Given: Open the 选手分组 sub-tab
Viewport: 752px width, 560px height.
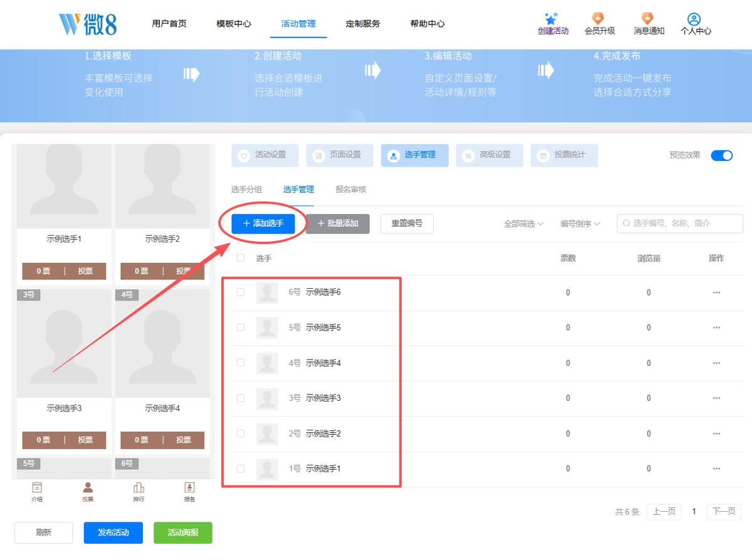Looking at the screenshot, I should pyautogui.click(x=246, y=189).
